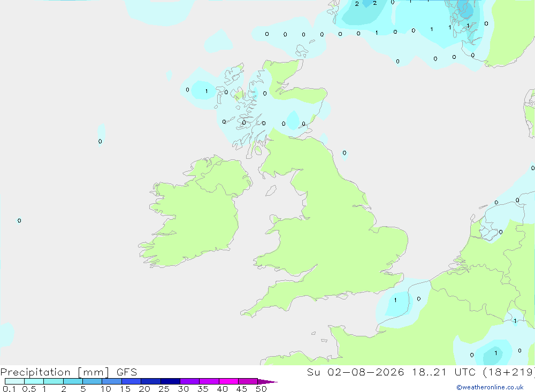Screen dimensions: 535x392
Task: Pick the 15–20 mm blue legend swatch
Action: click(x=132, y=381)
